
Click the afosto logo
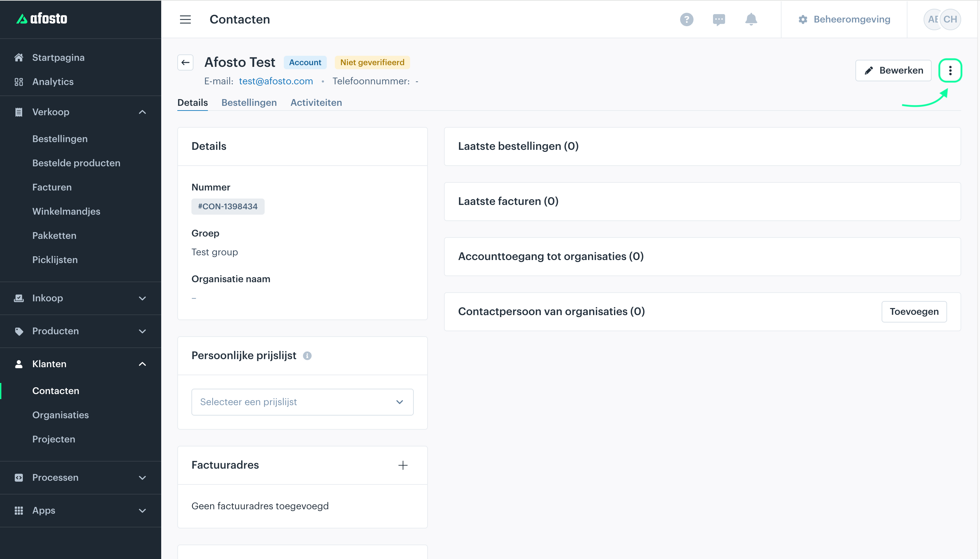[x=42, y=18]
